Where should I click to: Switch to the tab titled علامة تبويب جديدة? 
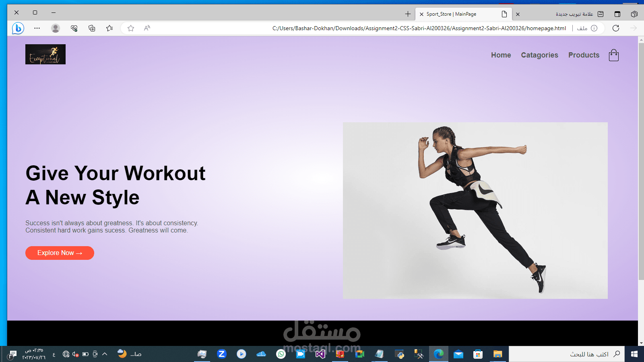click(x=574, y=14)
